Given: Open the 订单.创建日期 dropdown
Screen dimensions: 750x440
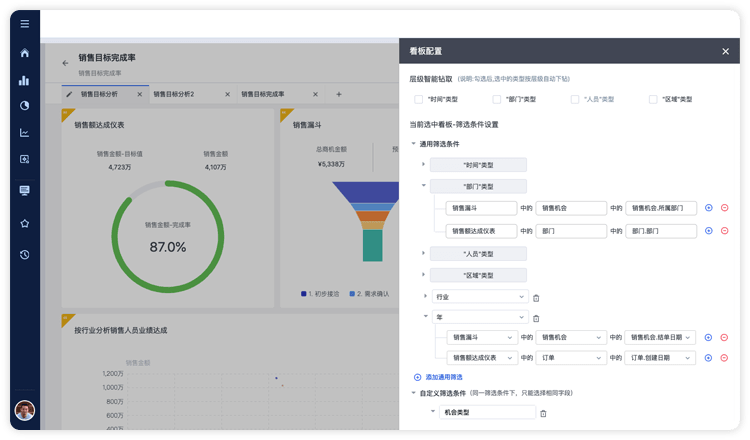Looking at the screenshot, I should [660, 358].
